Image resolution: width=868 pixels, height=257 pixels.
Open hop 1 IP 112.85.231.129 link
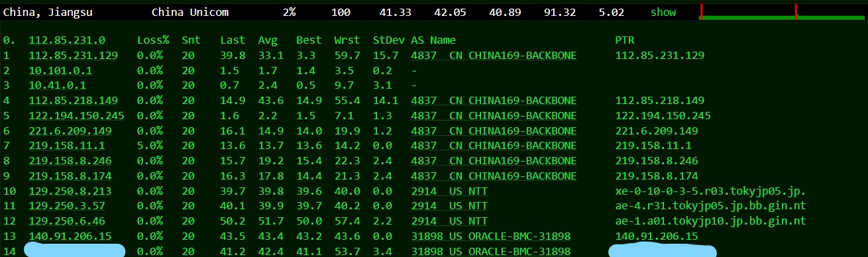(x=74, y=55)
